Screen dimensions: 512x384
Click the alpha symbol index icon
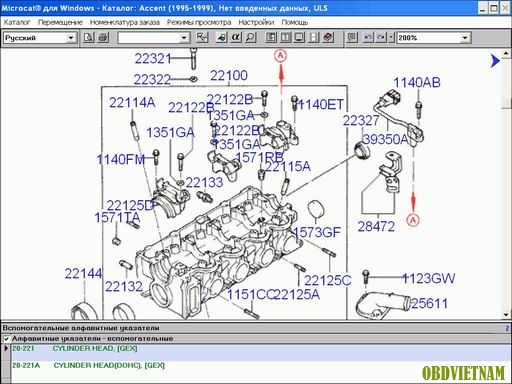(236, 37)
